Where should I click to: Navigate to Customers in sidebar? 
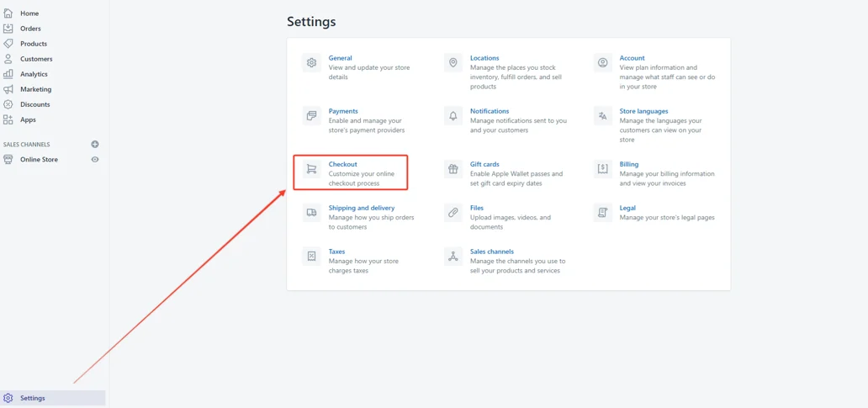point(36,59)
